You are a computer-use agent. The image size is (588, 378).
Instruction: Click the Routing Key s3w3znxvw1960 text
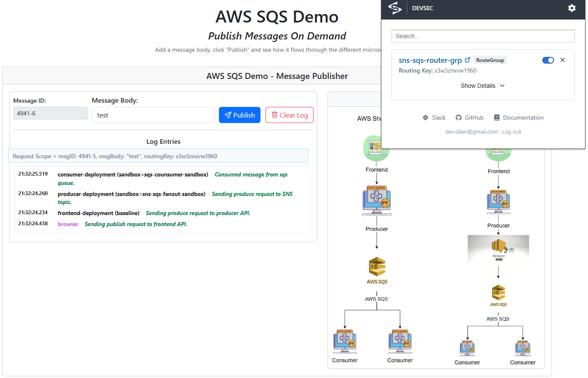click(x=437, y=70)
